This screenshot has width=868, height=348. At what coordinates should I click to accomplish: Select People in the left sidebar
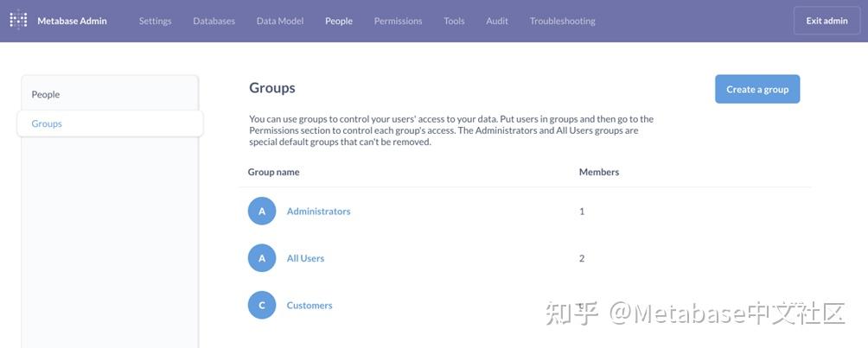46,94
